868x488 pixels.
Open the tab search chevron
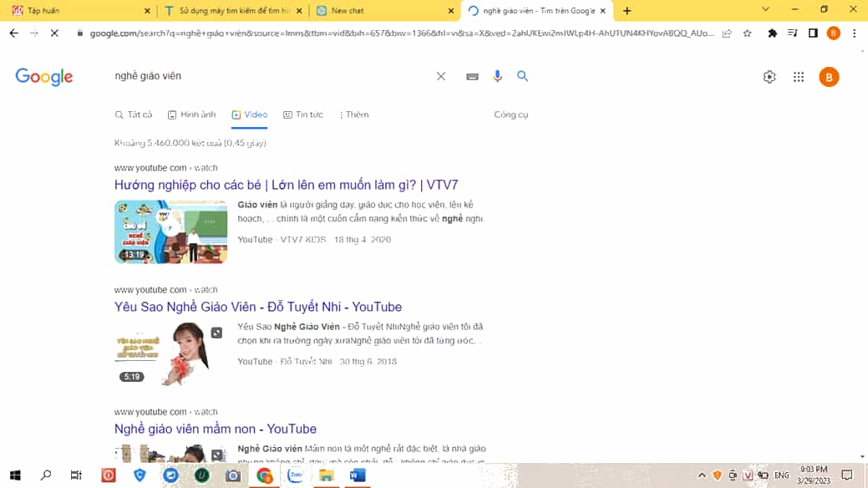click(765, 9)
